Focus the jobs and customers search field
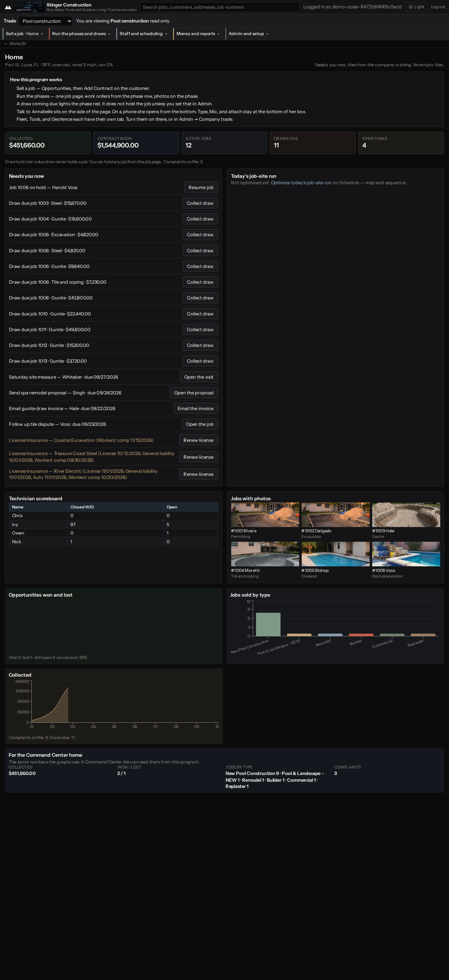The image size is (449, 980). coord(220,7)
